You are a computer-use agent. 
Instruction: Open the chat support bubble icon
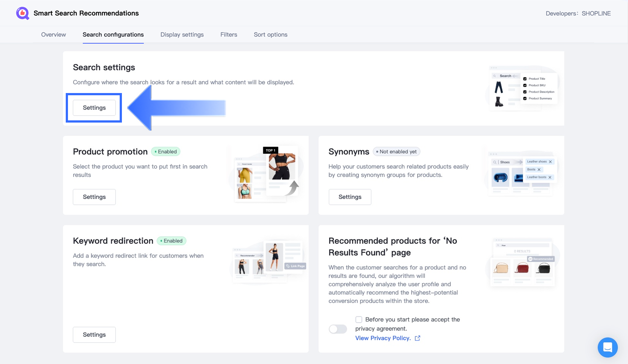point(607,347)
